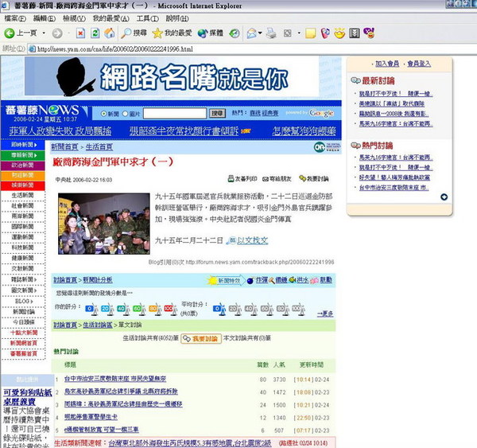Click the 網路名嘴就是你 banner ad
477x448 pixels.
pos(172,76)
